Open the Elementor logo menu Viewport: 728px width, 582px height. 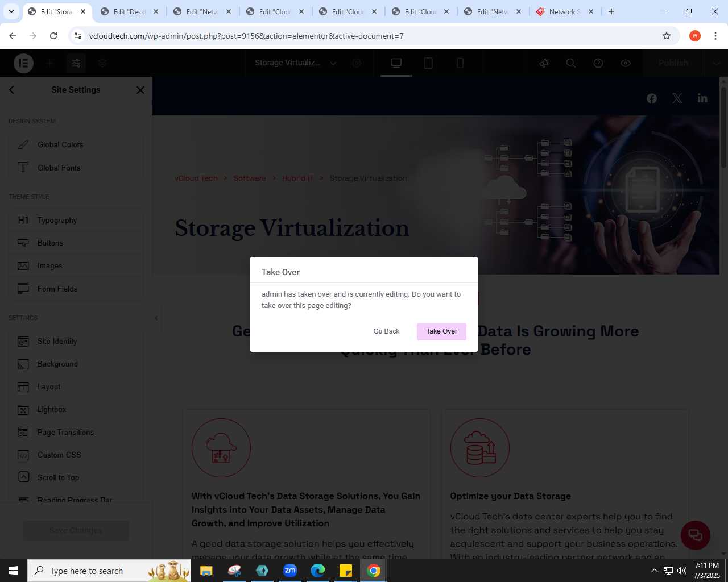(23, 63)
